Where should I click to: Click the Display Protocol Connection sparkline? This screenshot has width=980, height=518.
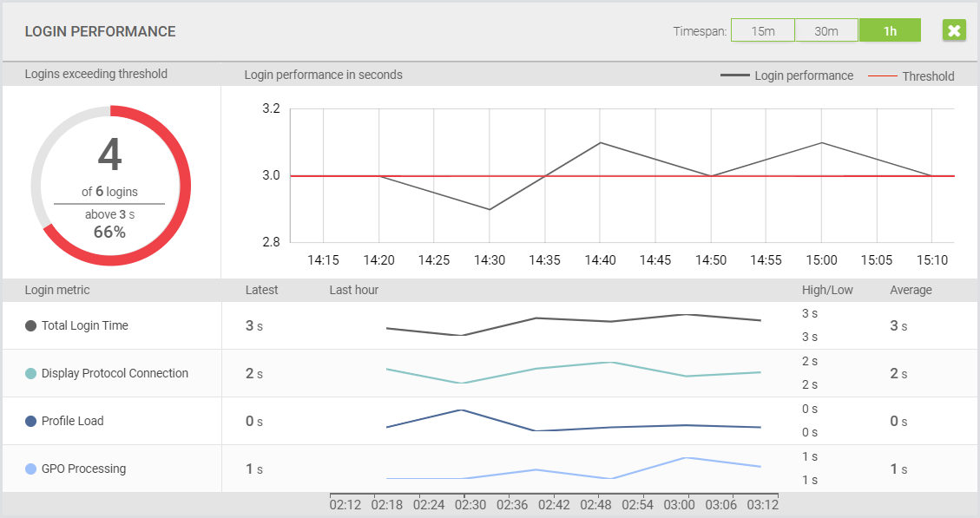pyautogui.click(x=573, y=371)
